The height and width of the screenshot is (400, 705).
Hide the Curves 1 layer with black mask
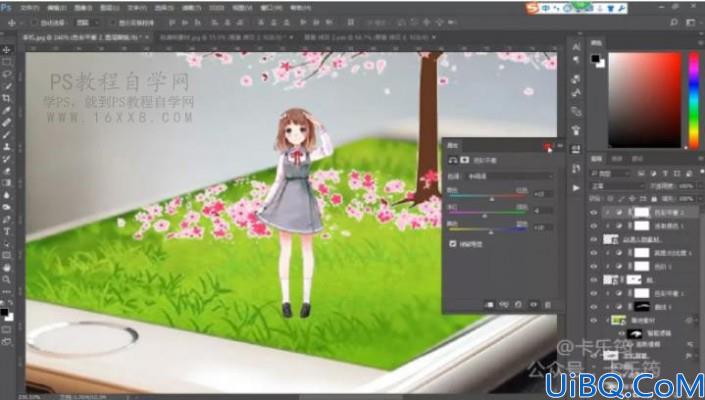594,307
